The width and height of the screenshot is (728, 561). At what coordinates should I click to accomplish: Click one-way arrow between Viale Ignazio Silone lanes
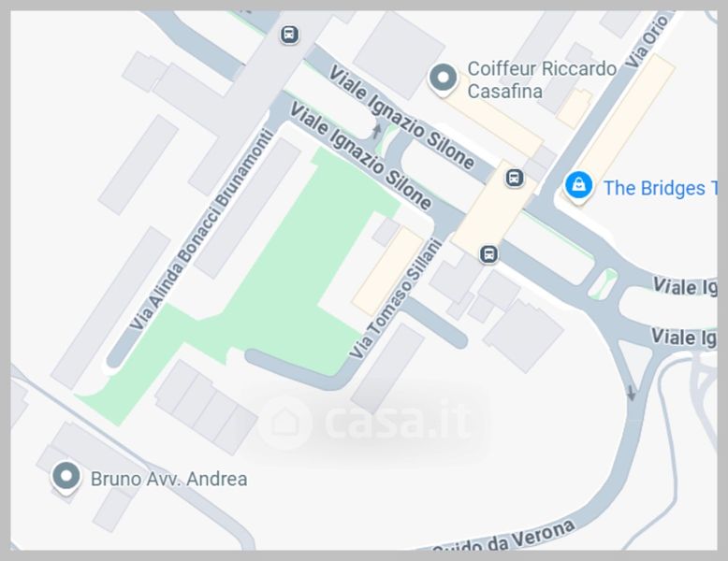click(x=376, y=130)
